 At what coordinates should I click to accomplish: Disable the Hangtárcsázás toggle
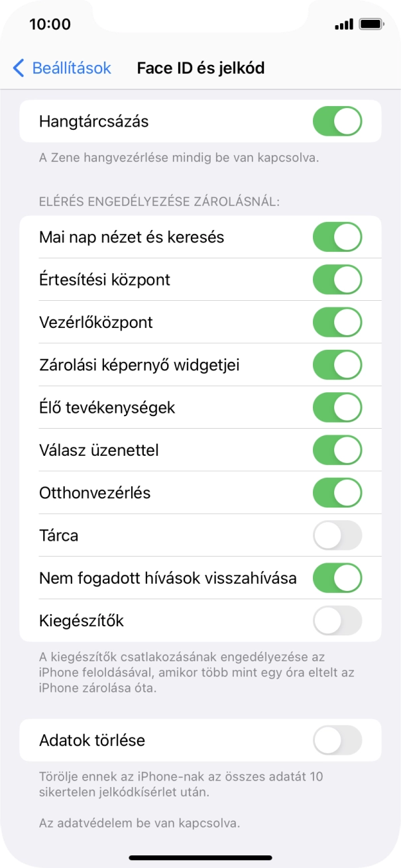pos(337,121)
